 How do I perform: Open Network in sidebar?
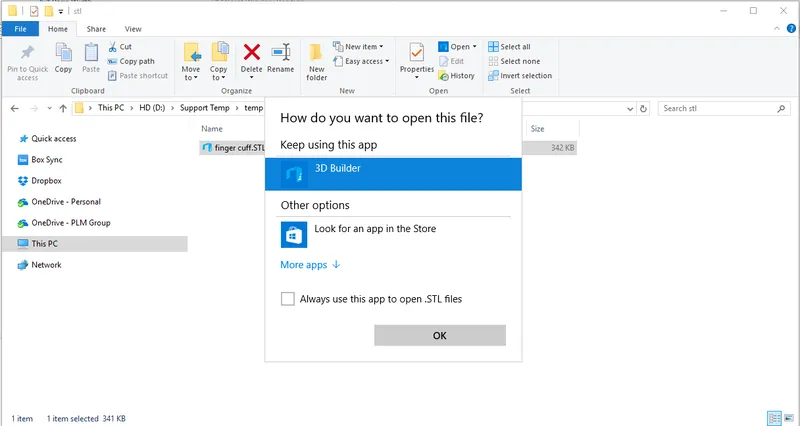pos(40,265)
